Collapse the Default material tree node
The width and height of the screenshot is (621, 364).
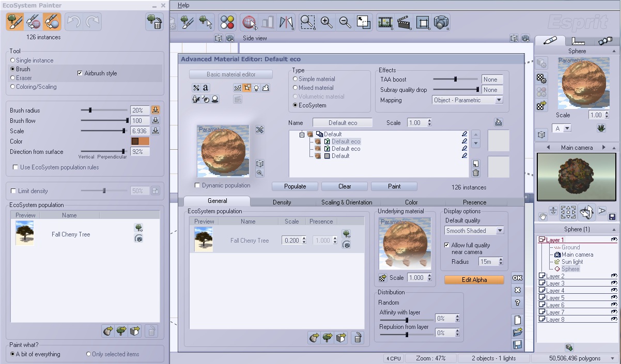tap(302, 134)
